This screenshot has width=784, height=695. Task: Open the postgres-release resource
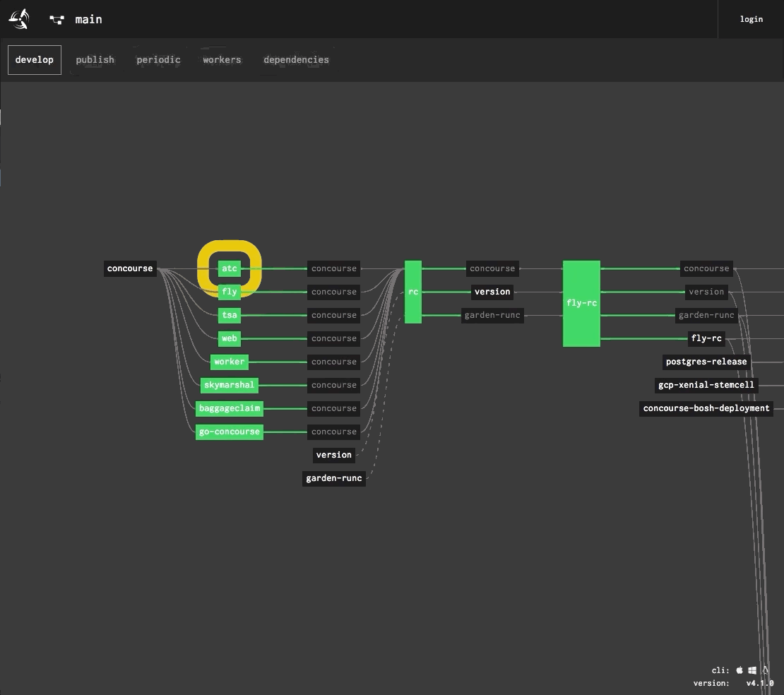706,362
